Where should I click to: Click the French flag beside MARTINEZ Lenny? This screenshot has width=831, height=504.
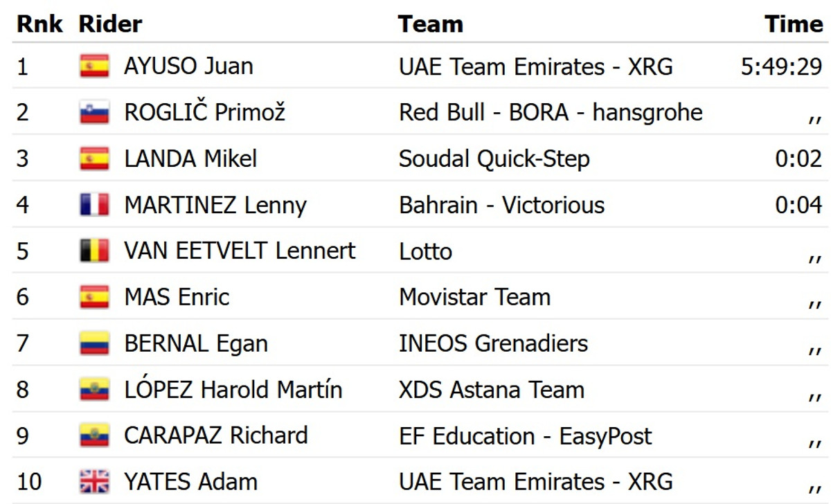(94, 205)
